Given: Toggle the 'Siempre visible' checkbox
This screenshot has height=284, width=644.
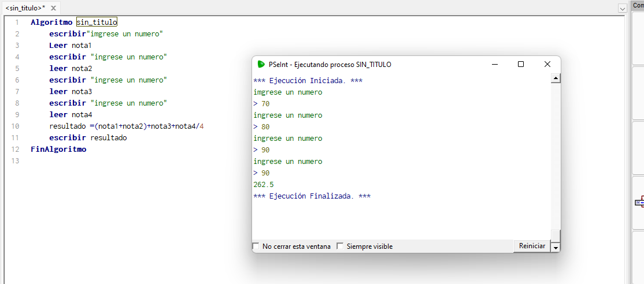Looking at the screenshot, I should click(340, 246).
